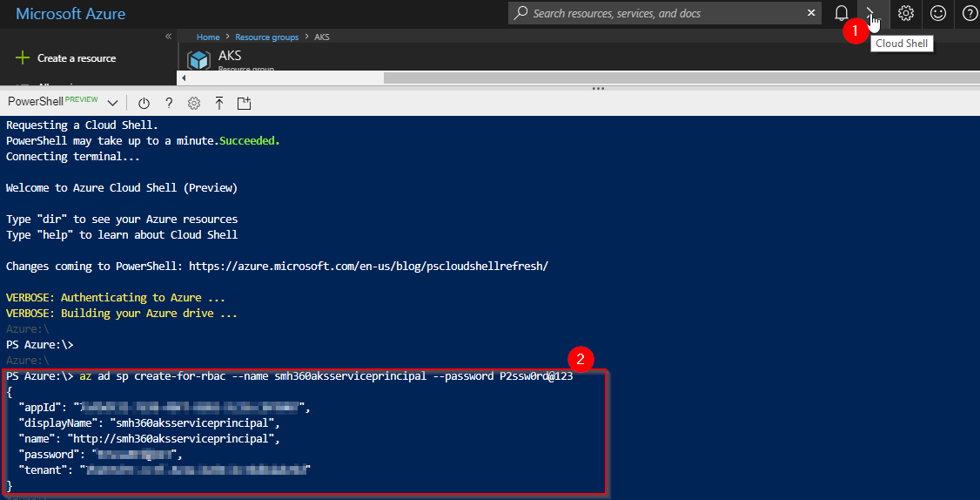Click the displayName value line
The height and width of the screenshot is (500, 980).
point(150,423)
